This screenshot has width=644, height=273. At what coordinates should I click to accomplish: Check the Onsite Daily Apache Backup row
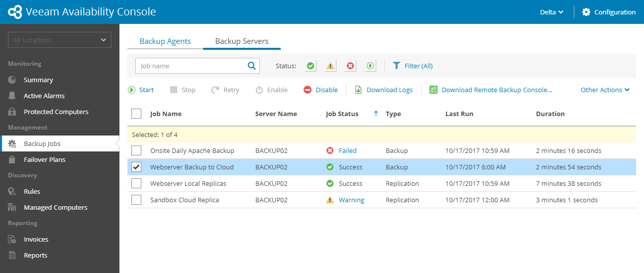pos(136,150)
